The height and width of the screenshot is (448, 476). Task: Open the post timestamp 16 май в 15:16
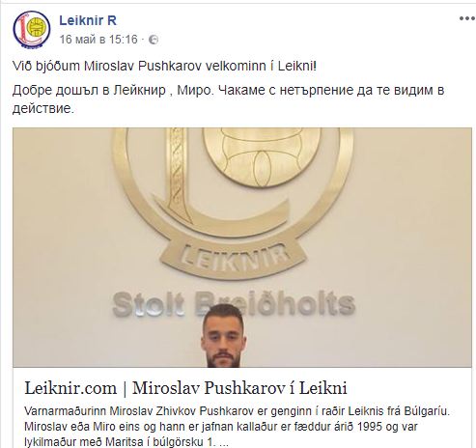click(x=98, y=40)
